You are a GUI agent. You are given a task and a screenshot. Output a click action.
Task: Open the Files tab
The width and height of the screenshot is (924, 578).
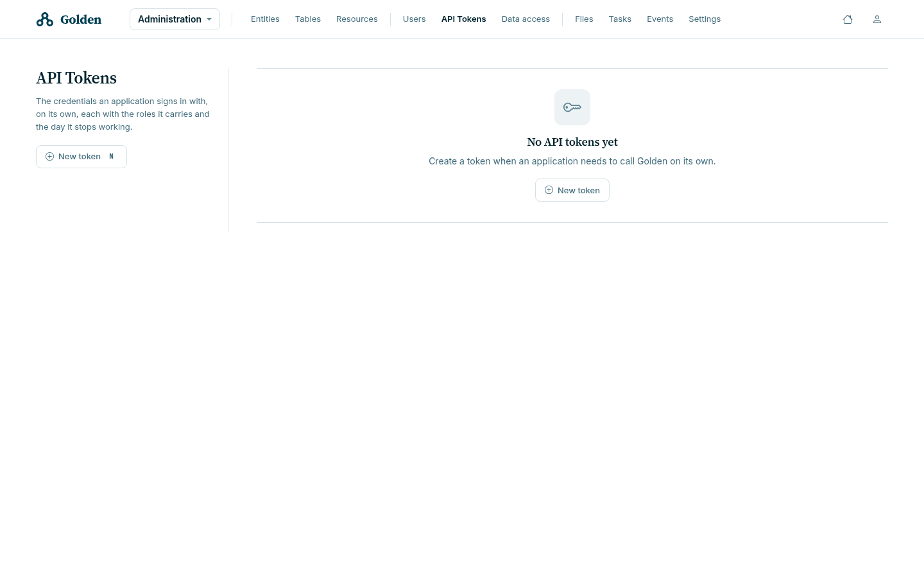(x=584, y=19)
